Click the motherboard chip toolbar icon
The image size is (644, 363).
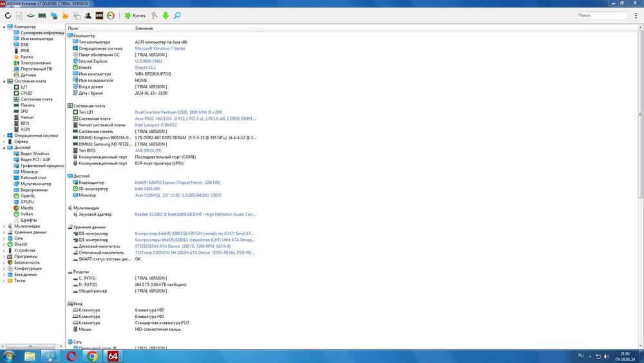(30, 15)
